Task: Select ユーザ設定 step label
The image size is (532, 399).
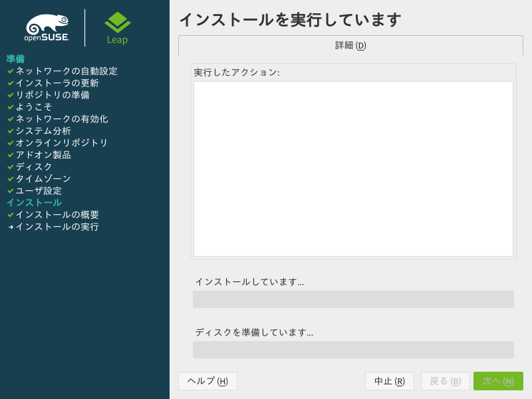Action: (x=39, y=191)
